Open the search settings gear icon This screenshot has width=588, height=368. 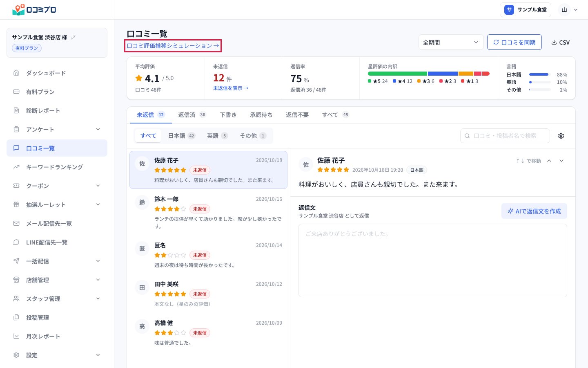pos(561,136)
